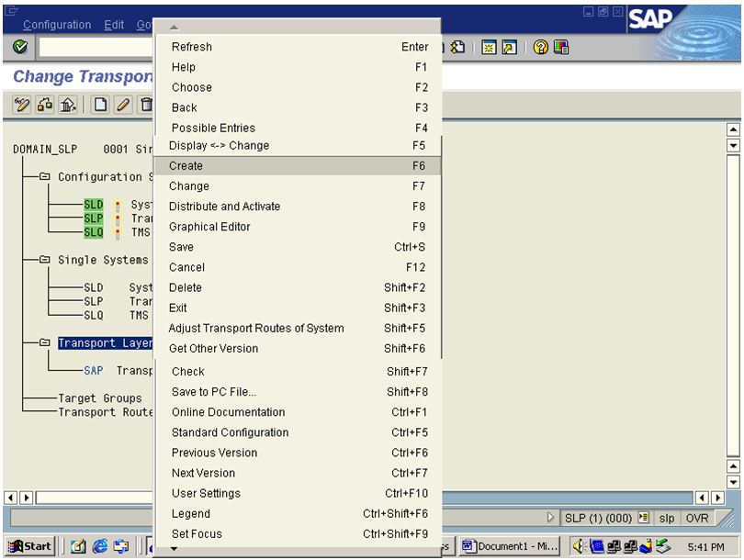
Task: Collapse the Transport Layers tree node
Action: [45, 342]
